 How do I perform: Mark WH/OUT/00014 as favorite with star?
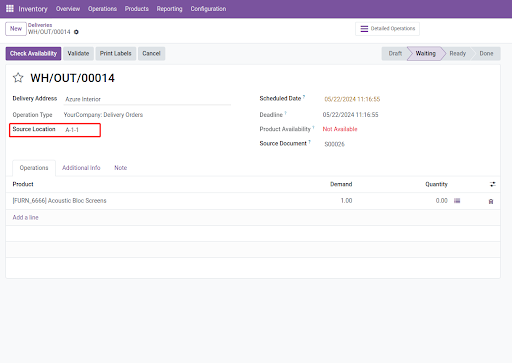(18, 78)
